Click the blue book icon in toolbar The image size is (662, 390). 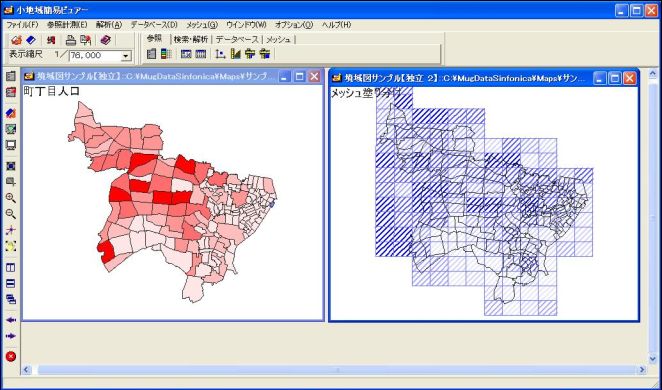click(x=31, y=40)
